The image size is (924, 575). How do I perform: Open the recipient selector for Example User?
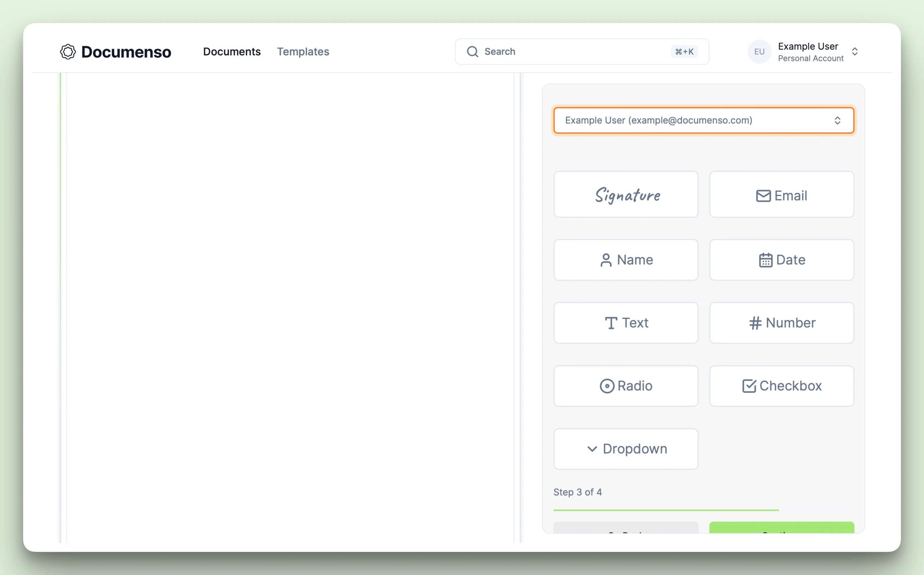703,121
